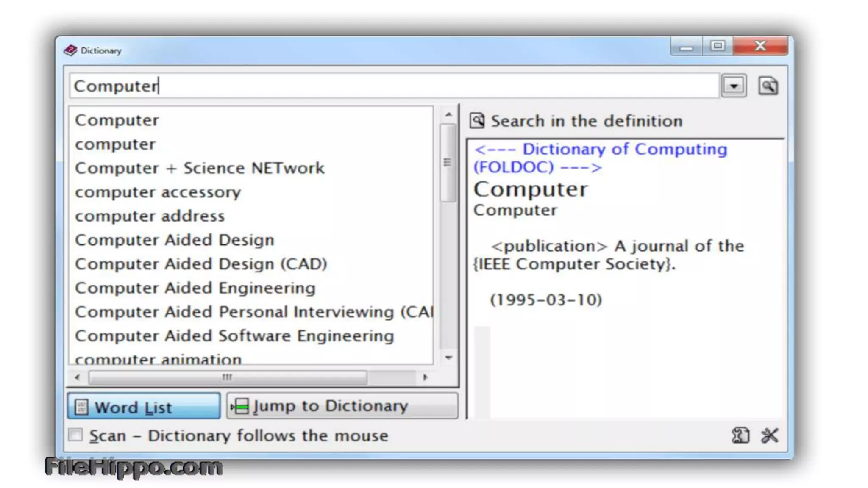This screenshot has width=868, height=488.
Task: Select 'Computer Aided Software Engineering' entry
Action: pos(234,336)
